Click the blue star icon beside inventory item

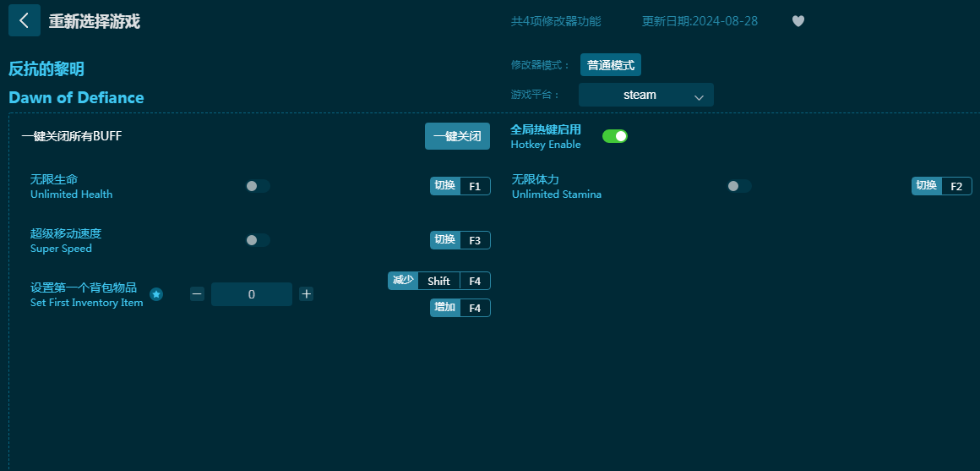156,294
